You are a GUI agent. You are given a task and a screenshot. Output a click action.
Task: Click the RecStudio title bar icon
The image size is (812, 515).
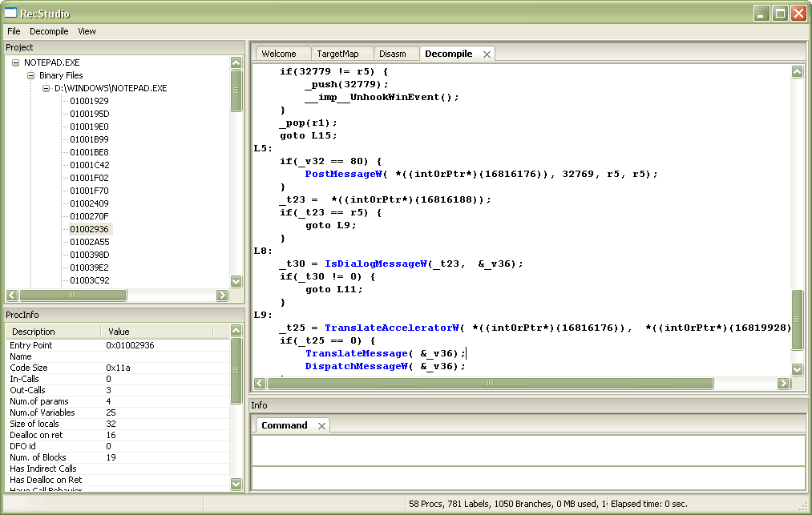pos(11,13)
